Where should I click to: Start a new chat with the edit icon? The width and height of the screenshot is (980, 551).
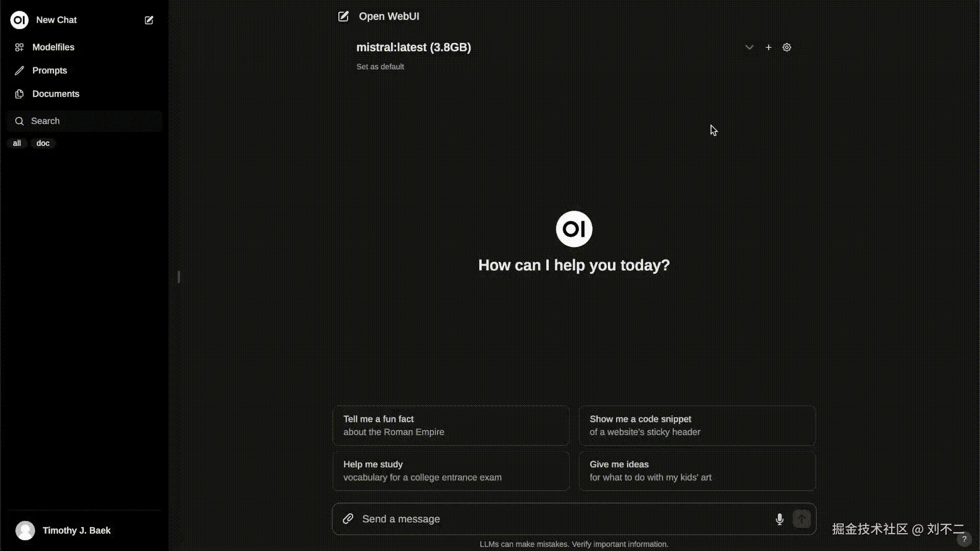(149, 20)
